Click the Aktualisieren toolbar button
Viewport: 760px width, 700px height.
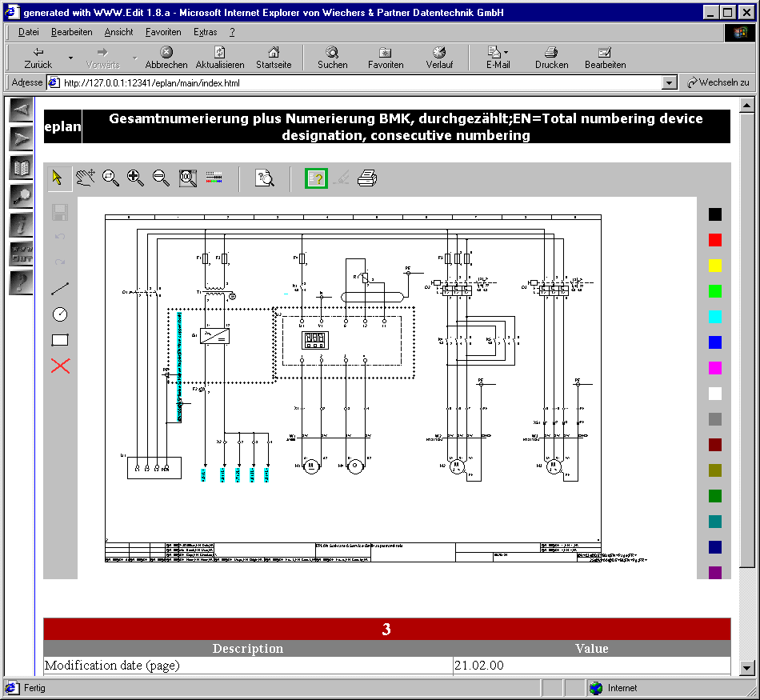pos(220,58)
